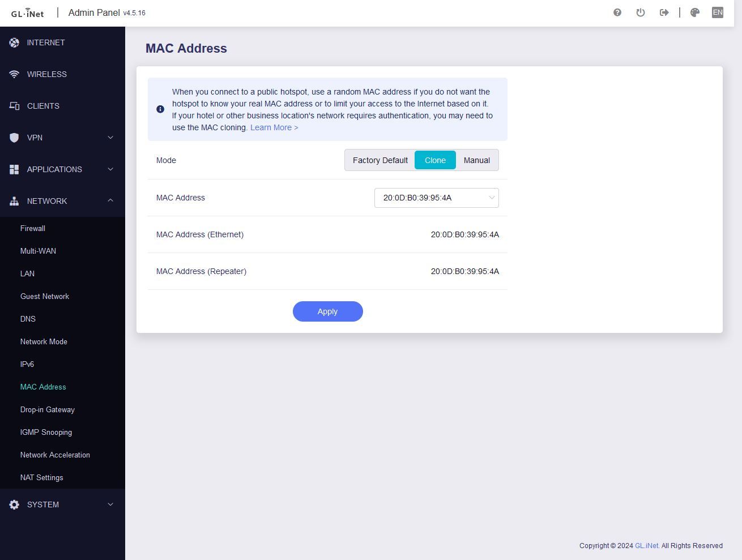
Task: Open the MAC Address dropdown
Action: 436,198
